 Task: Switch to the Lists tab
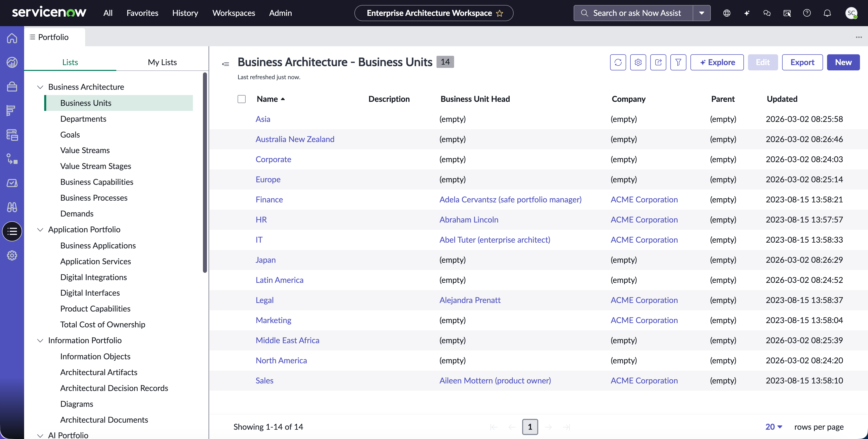70,62
